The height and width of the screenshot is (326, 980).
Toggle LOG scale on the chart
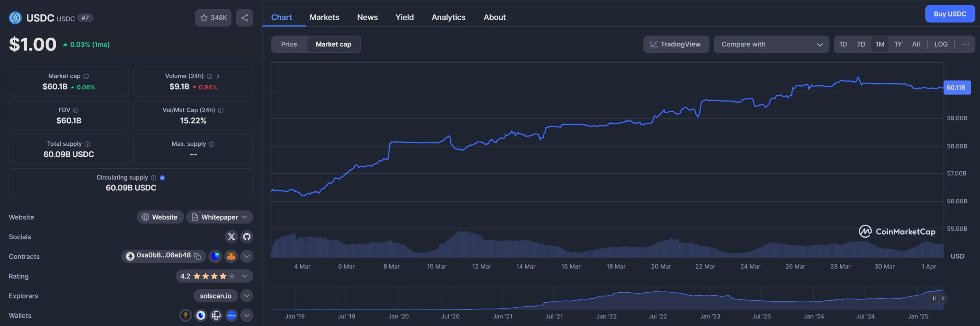tap(941, 44)
